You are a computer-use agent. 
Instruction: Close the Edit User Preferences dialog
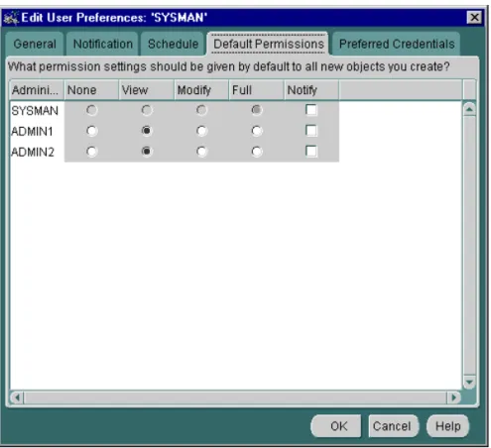[474, 17]
